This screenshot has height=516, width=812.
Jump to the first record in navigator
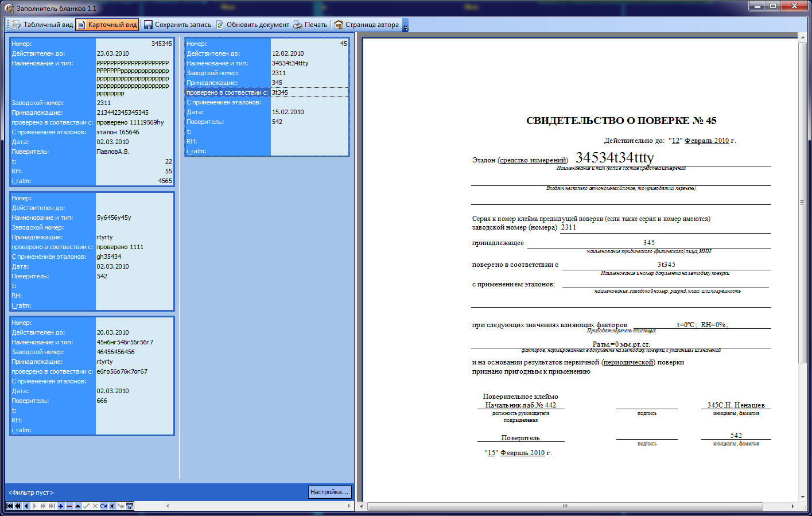(9, 506)
